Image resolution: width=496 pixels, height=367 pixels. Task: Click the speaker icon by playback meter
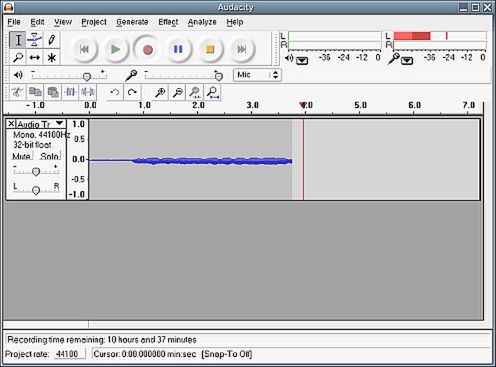[x=289, y=58]
